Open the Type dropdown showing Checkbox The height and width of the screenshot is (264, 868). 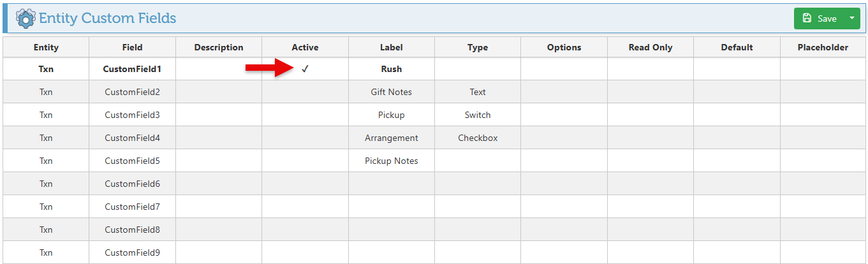tap(477, 138)
